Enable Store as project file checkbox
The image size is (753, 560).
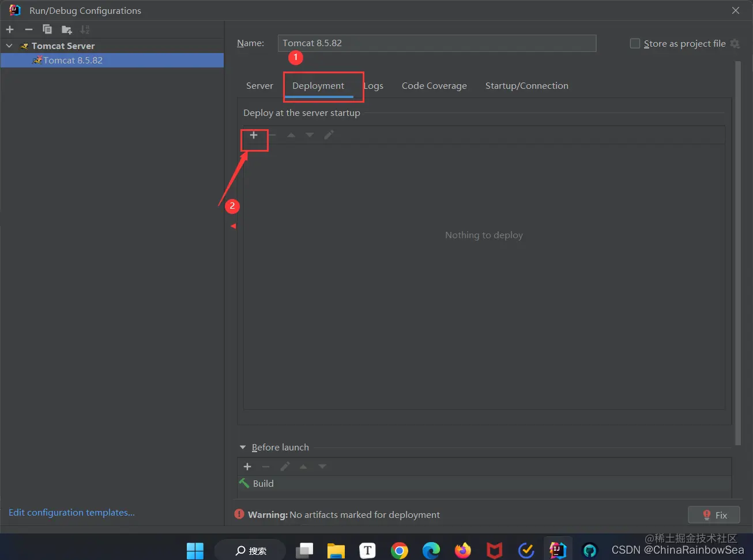[x=635, y=43]
